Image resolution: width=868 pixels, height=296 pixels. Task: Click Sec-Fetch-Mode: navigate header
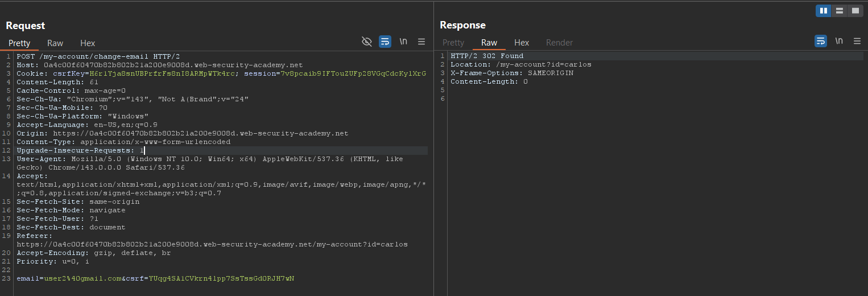pyautogui.click(x=71, y=210)
